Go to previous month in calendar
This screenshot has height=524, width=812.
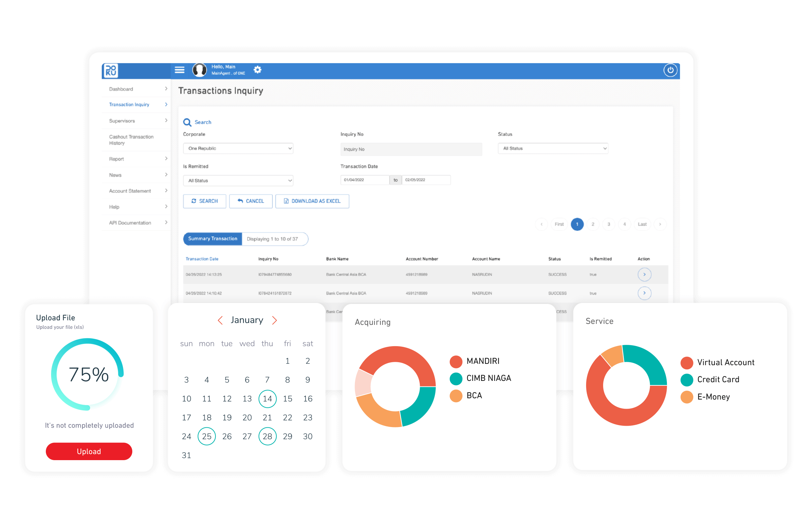[x=220, y=320]
